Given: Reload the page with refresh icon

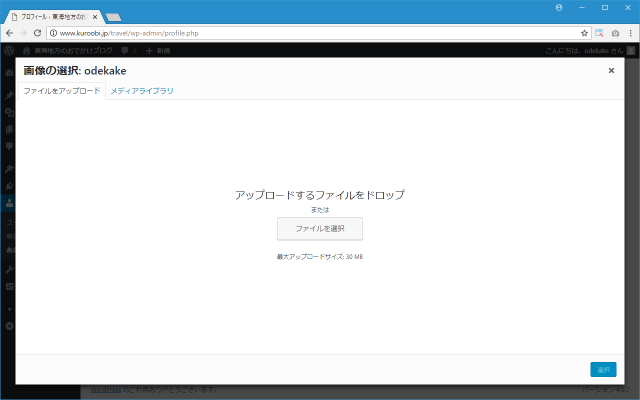Looking at the screenshot, I should (37, 33).
